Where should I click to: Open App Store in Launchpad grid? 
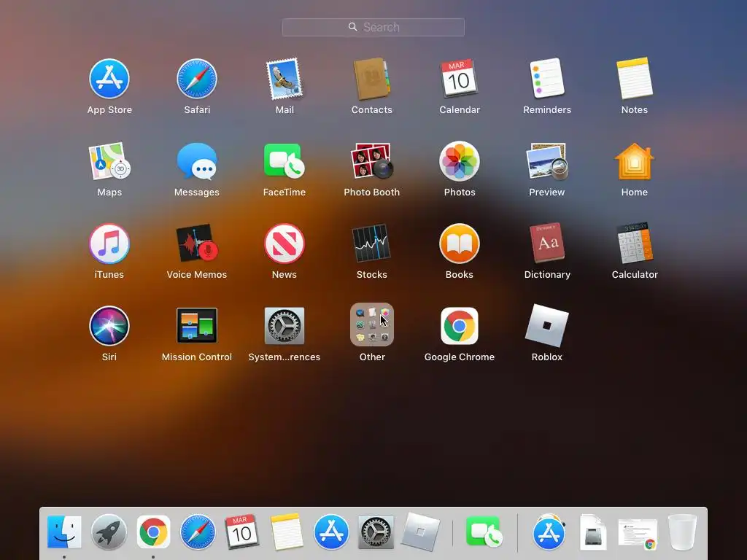(x=109, y=79)
